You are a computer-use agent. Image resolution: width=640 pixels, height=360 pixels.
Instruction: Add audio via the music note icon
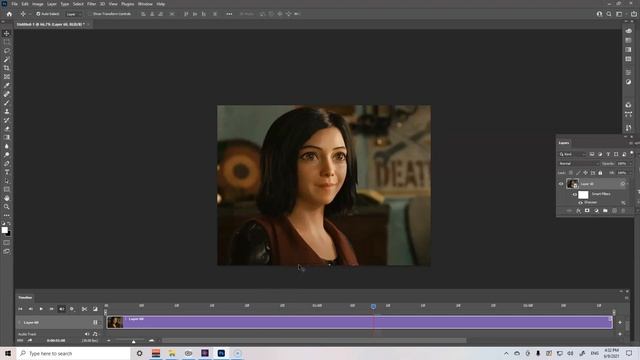coord(95,334)
